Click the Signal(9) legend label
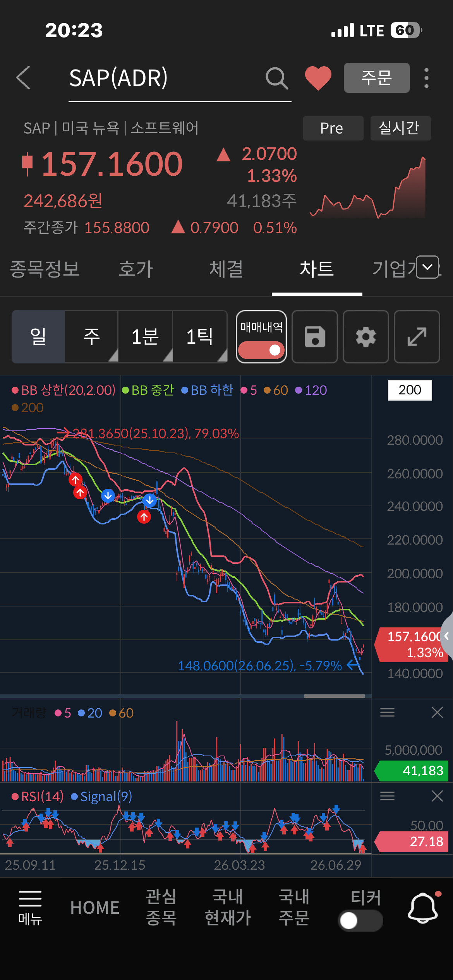Screen dimensions: 453x980 tap(101, 797)
